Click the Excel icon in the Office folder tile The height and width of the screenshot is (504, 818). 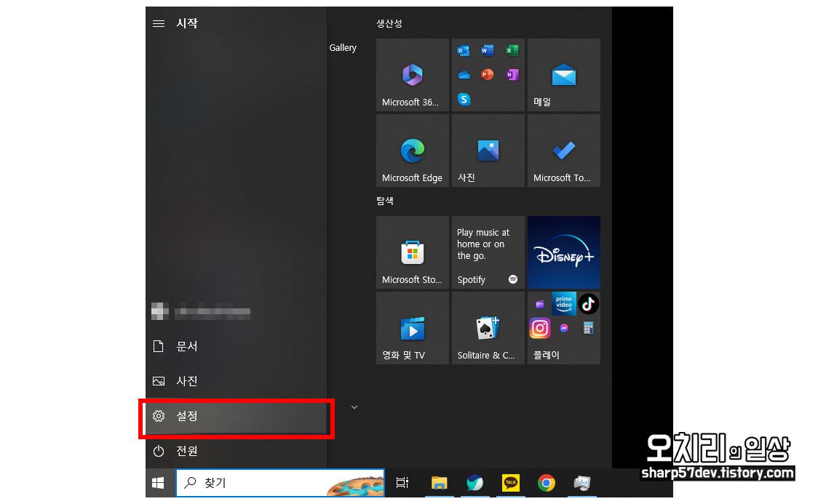512,51
